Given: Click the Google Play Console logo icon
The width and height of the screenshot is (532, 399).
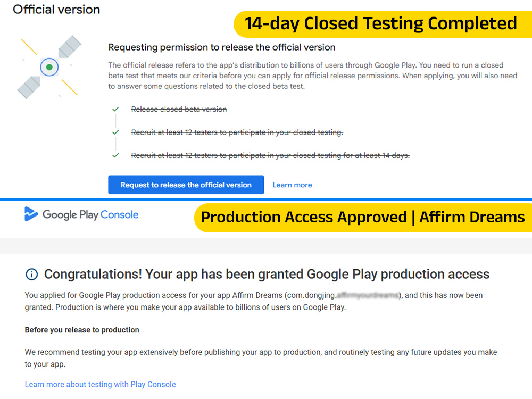Looking at the screenshot, I should (31, 214).
